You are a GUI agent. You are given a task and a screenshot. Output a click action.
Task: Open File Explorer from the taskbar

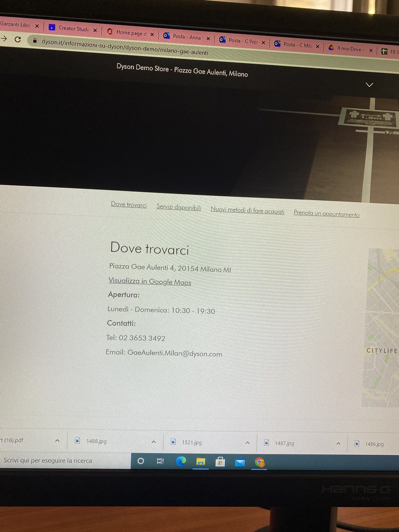point(200,462)
